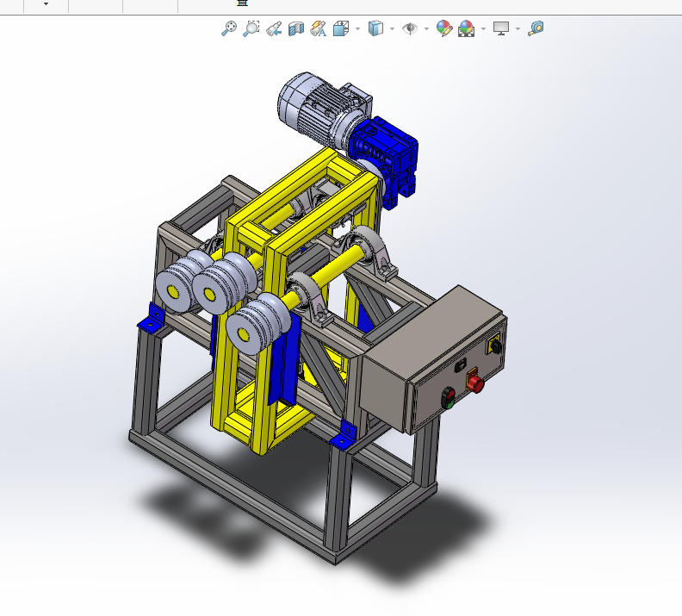Image resolution: width=682 pixels, height=616 pixels.
Task: Expand the View Orientation dropdown arrow
Action: [x=357, y=29]
